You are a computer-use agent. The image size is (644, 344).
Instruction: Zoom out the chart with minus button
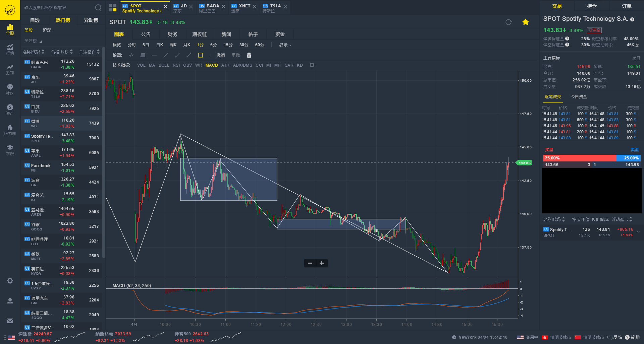click(310, 263)
